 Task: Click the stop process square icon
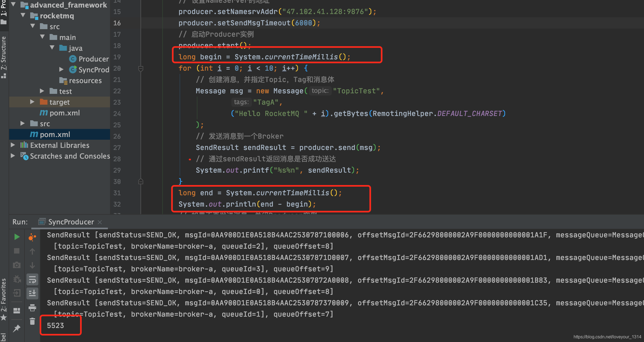tap(17, 251)
